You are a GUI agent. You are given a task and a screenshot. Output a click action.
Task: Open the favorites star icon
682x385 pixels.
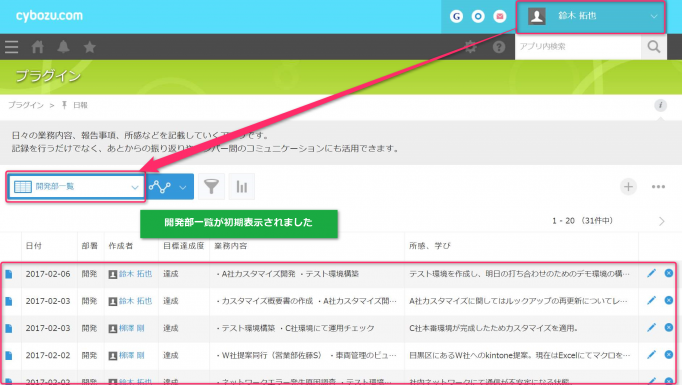pos(90,47)
